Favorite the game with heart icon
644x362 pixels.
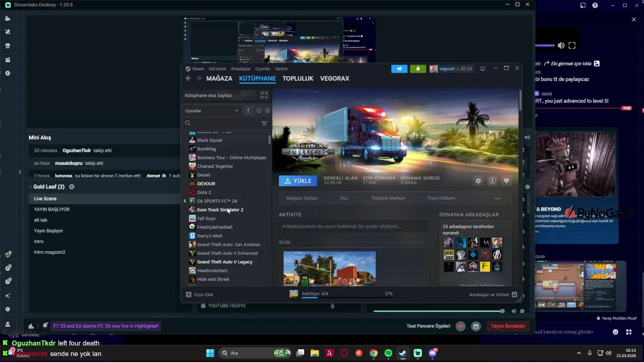click(x=506, y=181)
